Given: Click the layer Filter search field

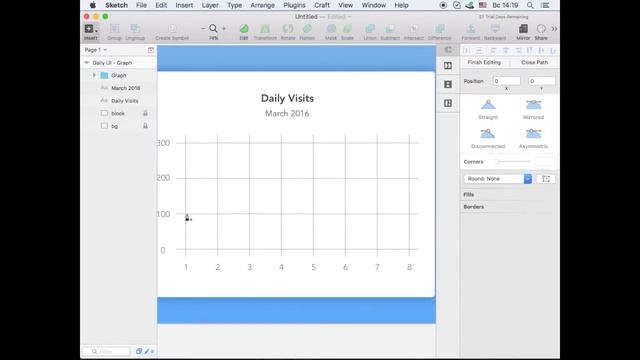Looking at the screenshot, I should pyautogui.click(x=106, y=351).
